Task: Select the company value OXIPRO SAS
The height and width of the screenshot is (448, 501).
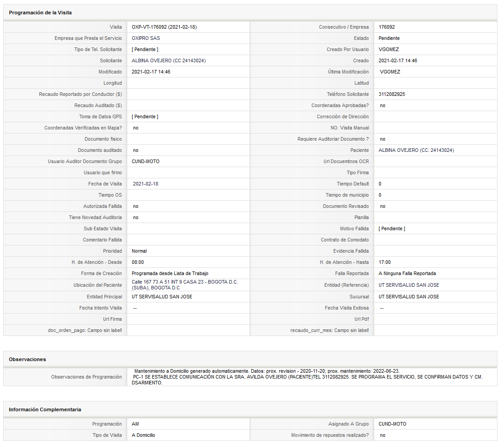Action: click(146, 39)
